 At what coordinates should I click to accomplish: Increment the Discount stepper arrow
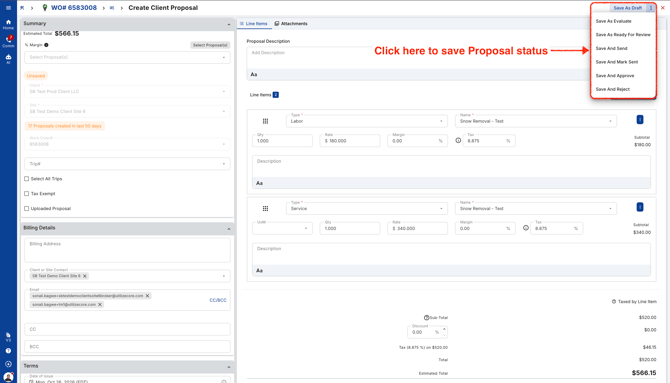click(x=444, y=329)
